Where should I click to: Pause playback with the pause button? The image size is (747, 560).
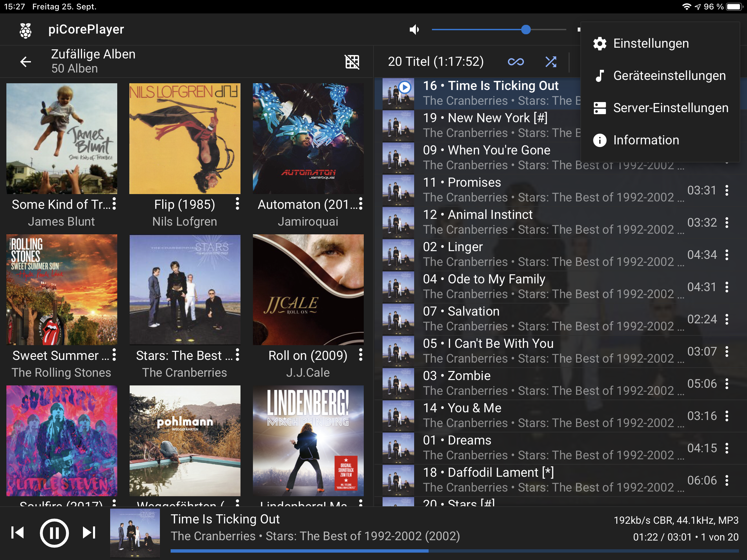[x=54, y=533]
